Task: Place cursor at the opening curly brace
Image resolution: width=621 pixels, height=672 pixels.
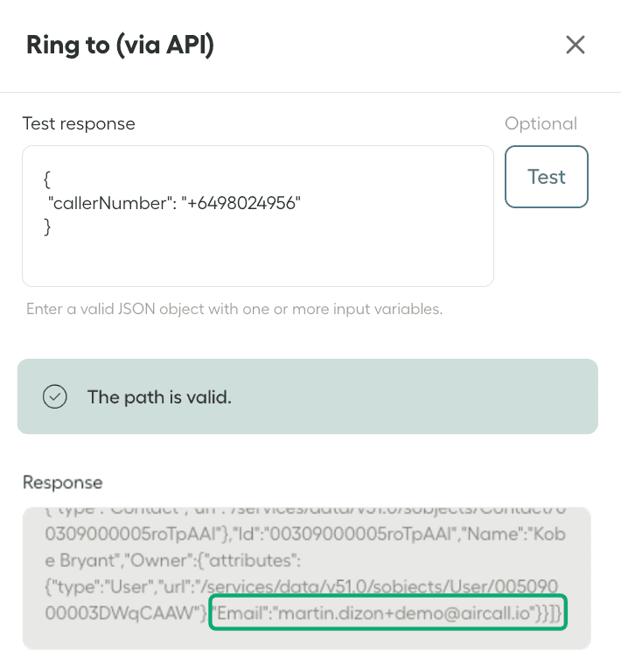Action: tap(47, 180)
